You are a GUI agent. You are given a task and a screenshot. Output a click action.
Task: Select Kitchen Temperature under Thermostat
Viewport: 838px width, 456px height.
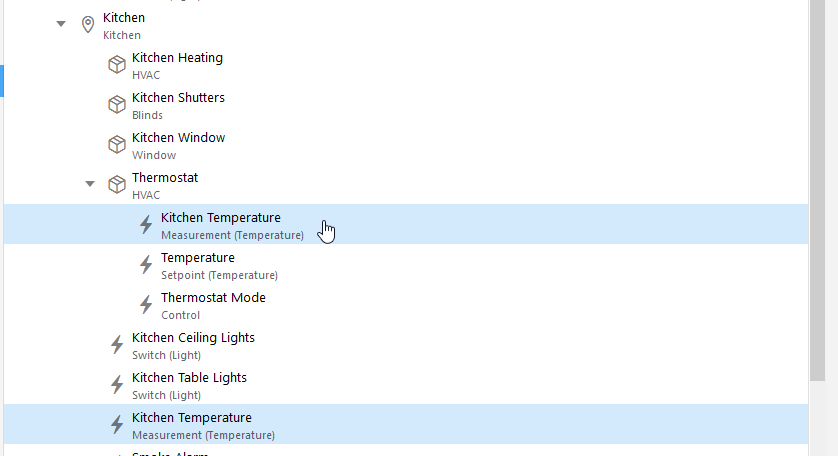(231, 225)
